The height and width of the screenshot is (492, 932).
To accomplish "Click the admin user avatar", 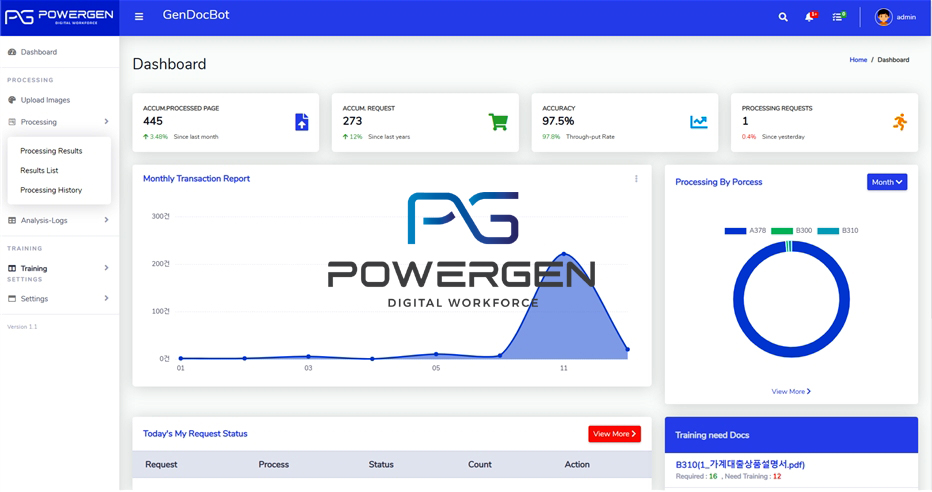I will [883, 17].
